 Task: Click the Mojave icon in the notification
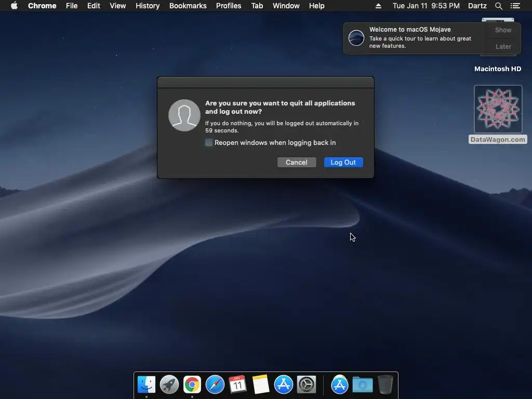coord(356,37)
